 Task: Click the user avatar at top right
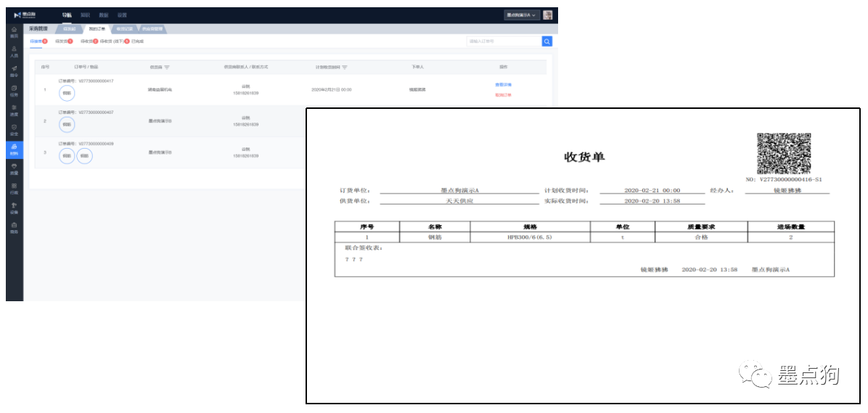[x=547, y=15]
